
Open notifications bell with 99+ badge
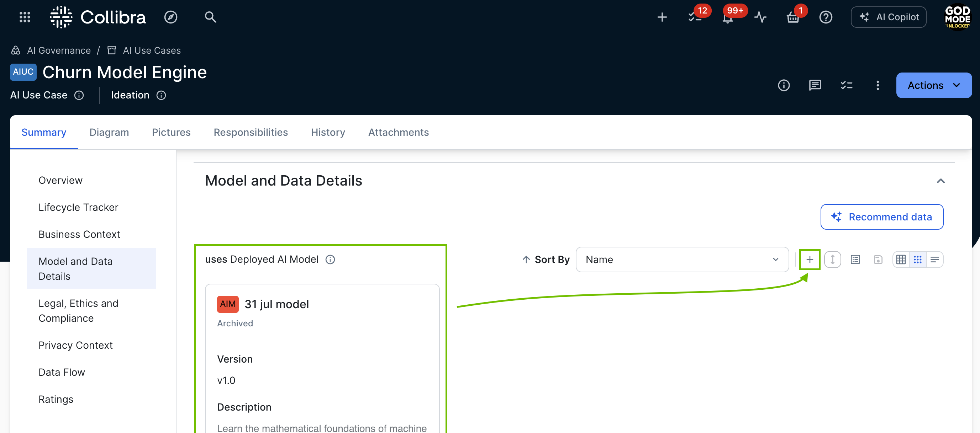727,18
